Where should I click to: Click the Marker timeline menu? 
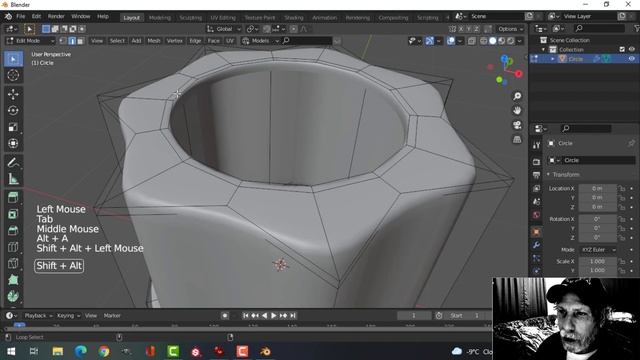click(112, 316)
